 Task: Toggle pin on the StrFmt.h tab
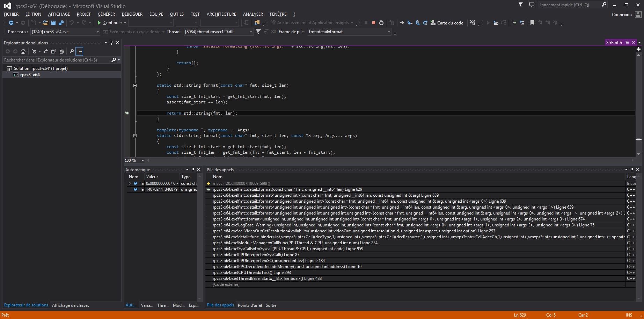coord(627,42)
